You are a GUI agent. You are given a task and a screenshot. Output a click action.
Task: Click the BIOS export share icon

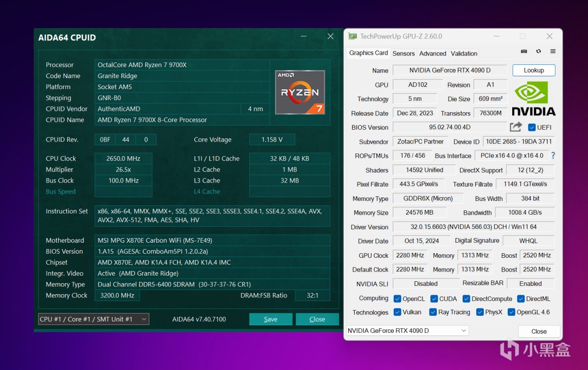click(516, 127)
